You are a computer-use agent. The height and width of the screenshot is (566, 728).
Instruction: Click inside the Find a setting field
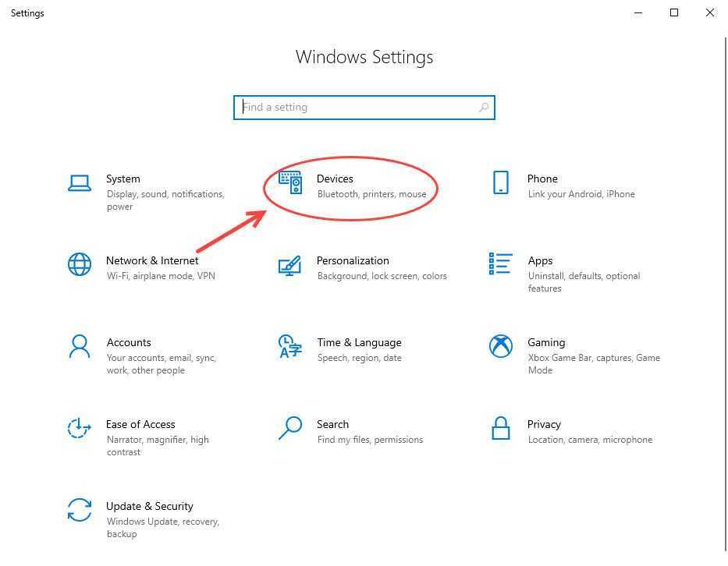point(359,108)
